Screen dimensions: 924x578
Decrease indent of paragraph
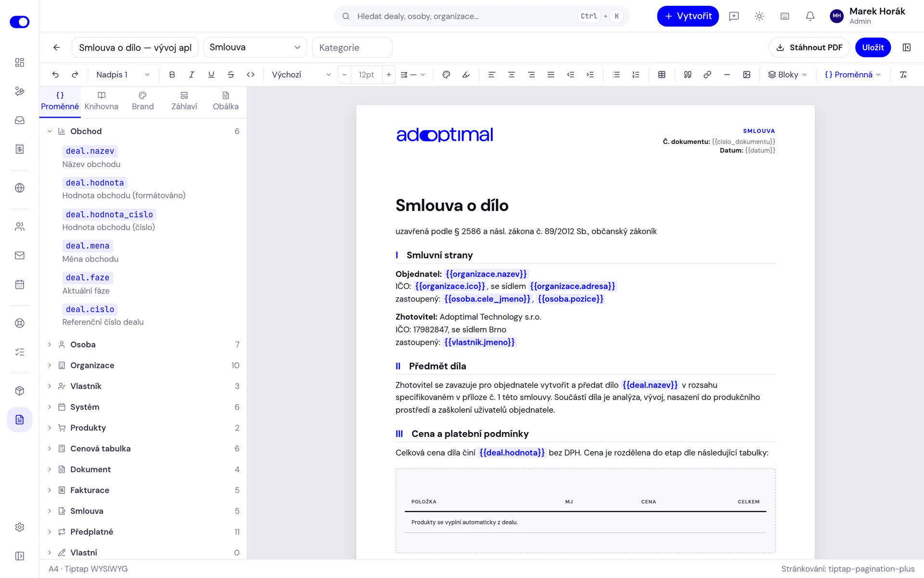click(x=570, y=75)
